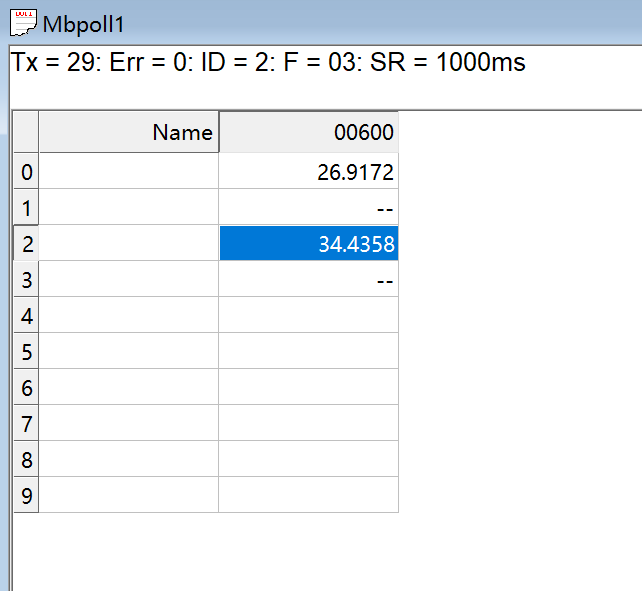Screen dimensions: 642x591
Task: Select row header 9
Action: click(26, 495)
